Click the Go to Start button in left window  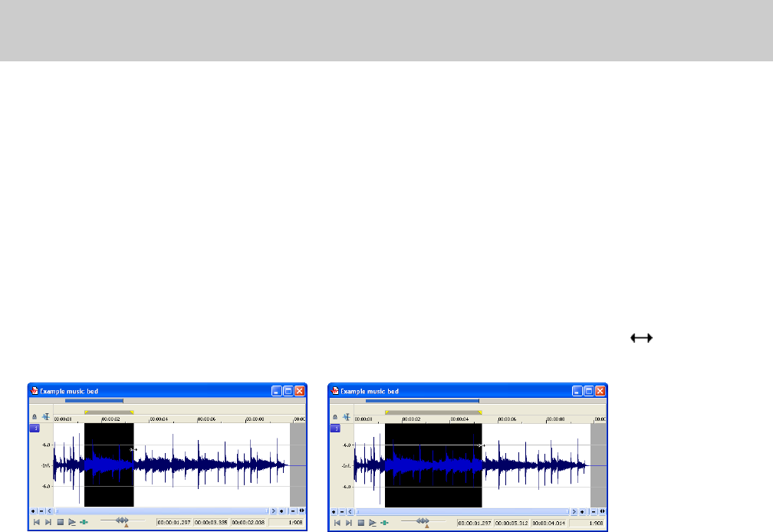(x=37, y=522)
